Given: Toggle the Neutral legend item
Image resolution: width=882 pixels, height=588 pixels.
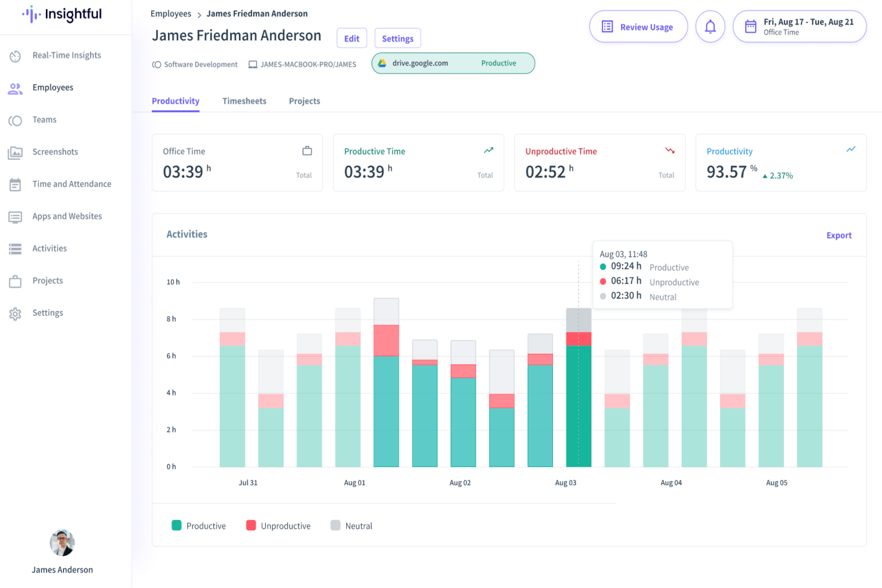Looking at the screenshot, I should click(x=351, y=525).
